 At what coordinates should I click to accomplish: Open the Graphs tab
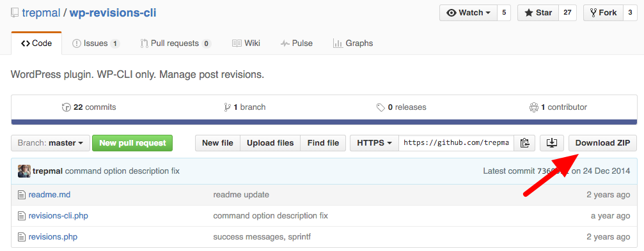point(353,43)
